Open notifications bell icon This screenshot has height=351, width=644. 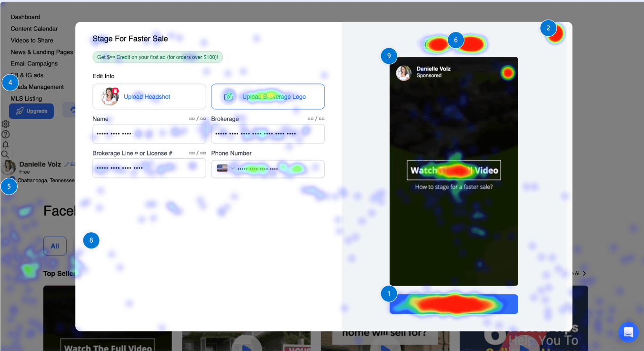click(x=6, y=145)
